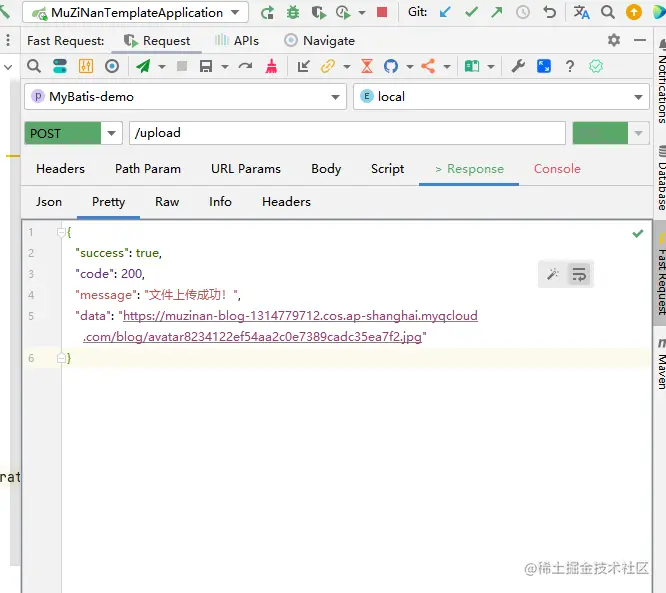Click the yellow link chain icon
The width and height of the screenshot is (666, 593).
point(327,66)
